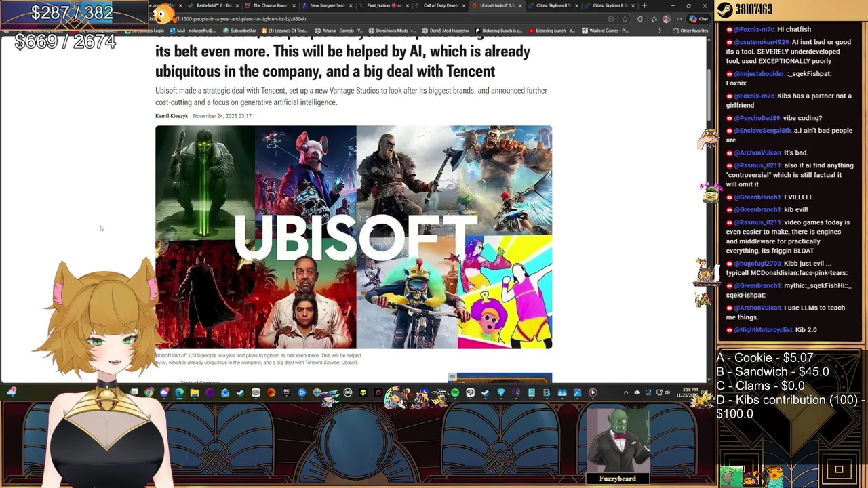Click the weather widget icon in taskbar
The width and height of the screenshot is (868, 488).
tap(12, 392)
